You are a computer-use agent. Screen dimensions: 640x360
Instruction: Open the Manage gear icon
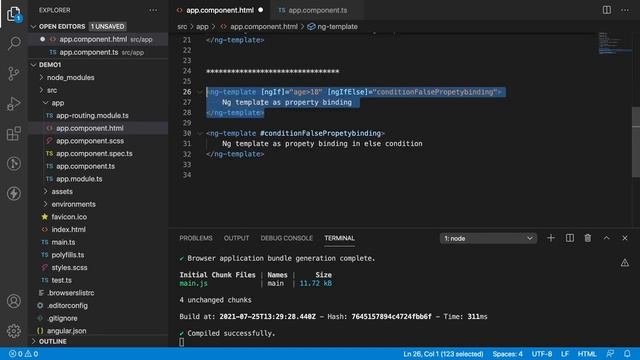pos(14,331)
